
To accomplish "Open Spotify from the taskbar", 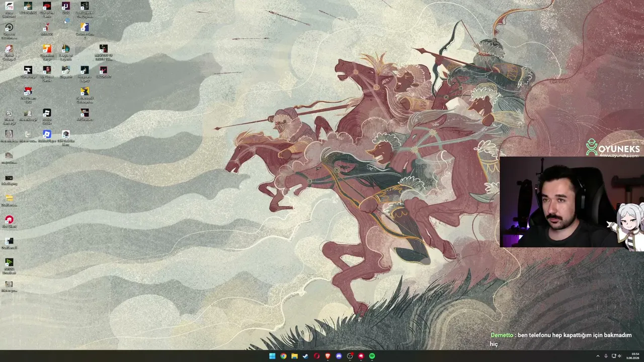I will point(372,356).
